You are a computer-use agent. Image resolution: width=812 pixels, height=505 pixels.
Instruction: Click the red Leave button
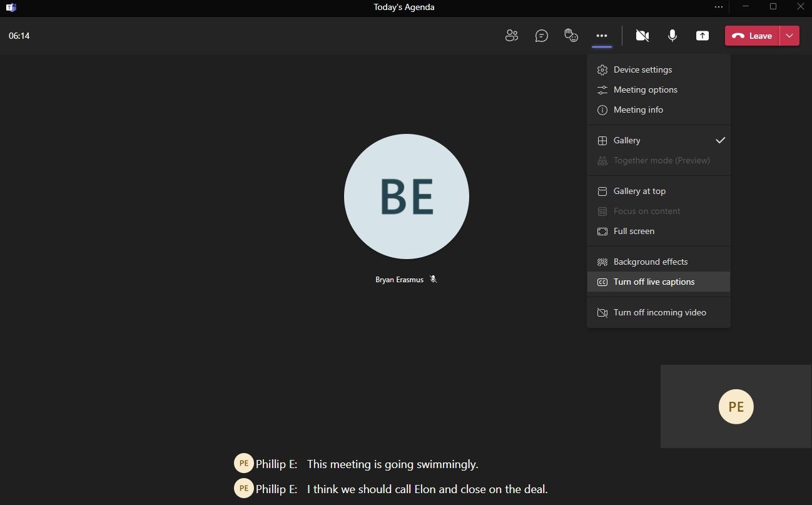(x=753, y=36)
